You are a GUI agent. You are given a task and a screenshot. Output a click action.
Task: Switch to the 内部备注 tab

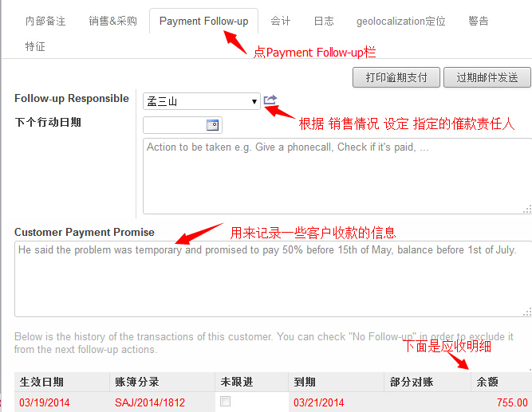45,21
